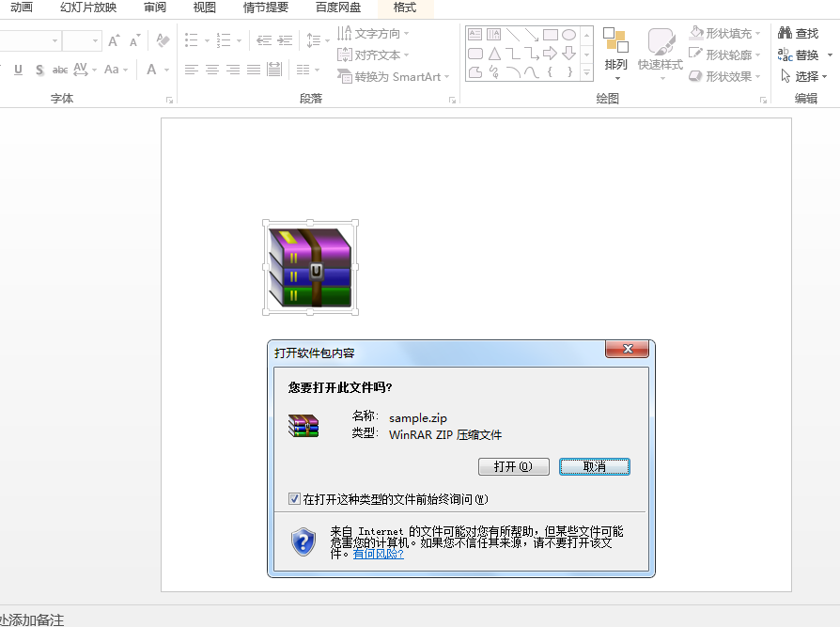The height and width of the screenshot is (627, 840).
Task: Select the arrow line shape
Action: 532,35
